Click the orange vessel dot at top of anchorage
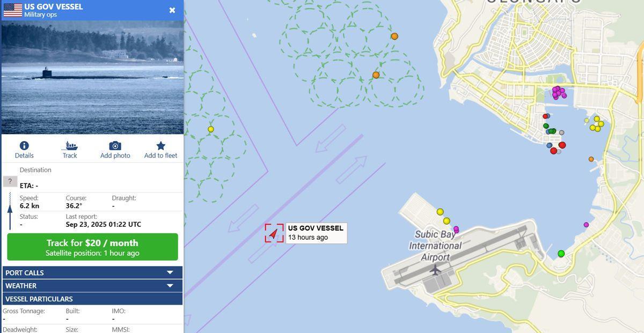This screenshot has width=644, height=333. 394,36
